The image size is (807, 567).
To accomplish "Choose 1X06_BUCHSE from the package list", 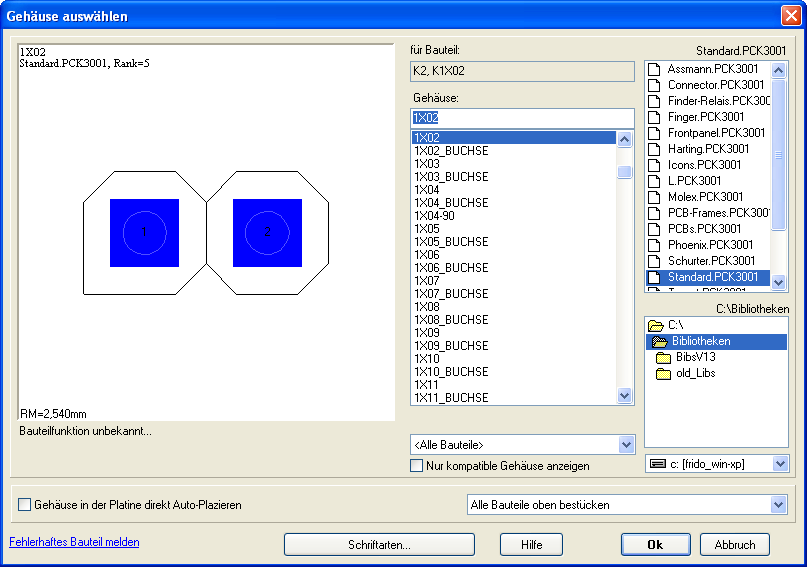I will coord(451,267).
